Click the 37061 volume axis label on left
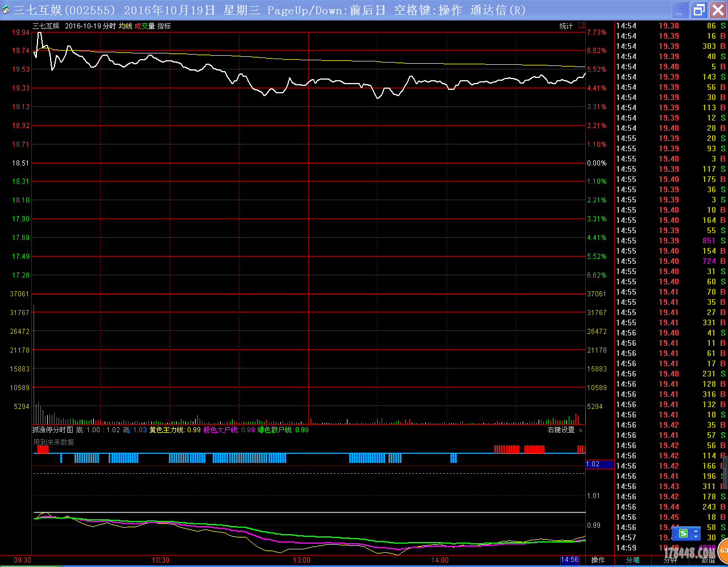Viewport: 728px width, 567px height. [x=19, y=294]
